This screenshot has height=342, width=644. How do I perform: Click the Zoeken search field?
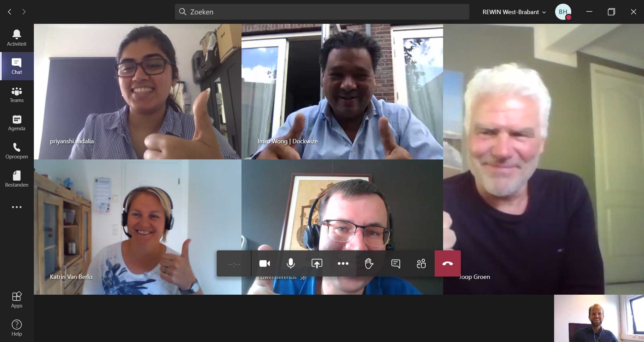click(x=322, y=12)
